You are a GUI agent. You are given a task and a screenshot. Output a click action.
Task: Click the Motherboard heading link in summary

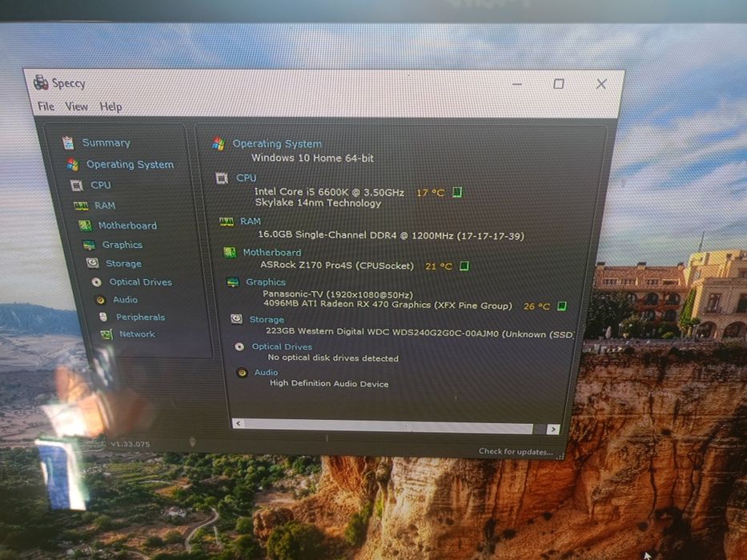pyautogui.click(x=271, y=252)
